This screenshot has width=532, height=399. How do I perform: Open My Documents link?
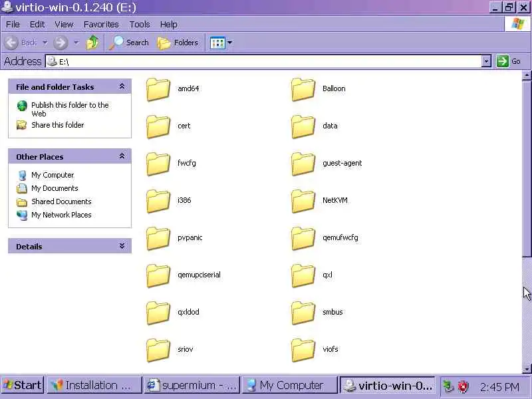[x=55, y=188]
